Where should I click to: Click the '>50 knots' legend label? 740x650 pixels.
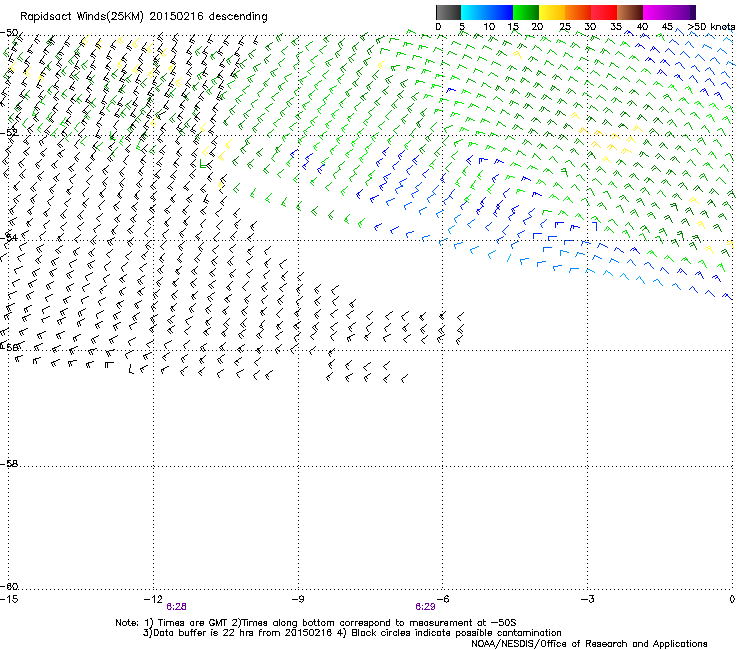coord(711,27)
